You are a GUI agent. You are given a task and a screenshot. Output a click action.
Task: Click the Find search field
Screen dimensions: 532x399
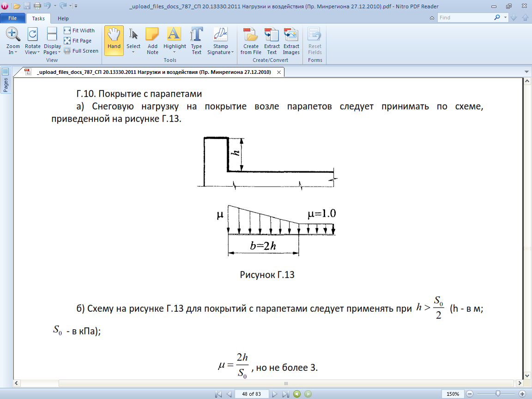point(465,18)
